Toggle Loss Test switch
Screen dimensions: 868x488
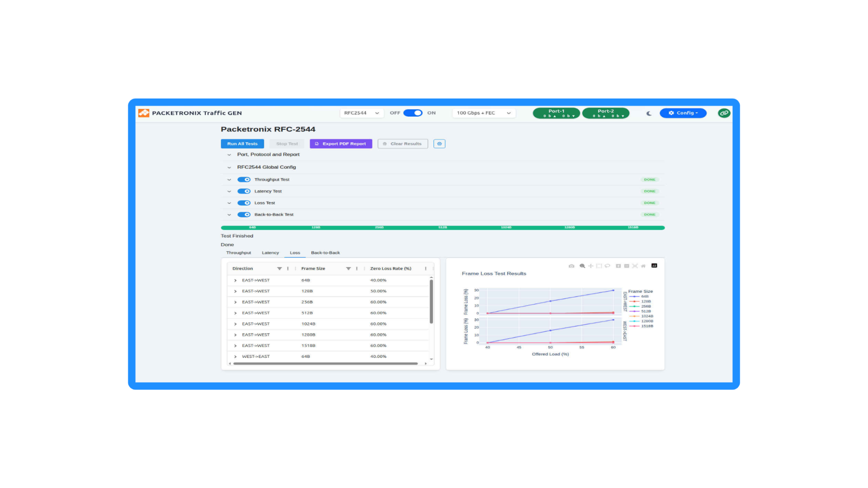pos(244,203)
